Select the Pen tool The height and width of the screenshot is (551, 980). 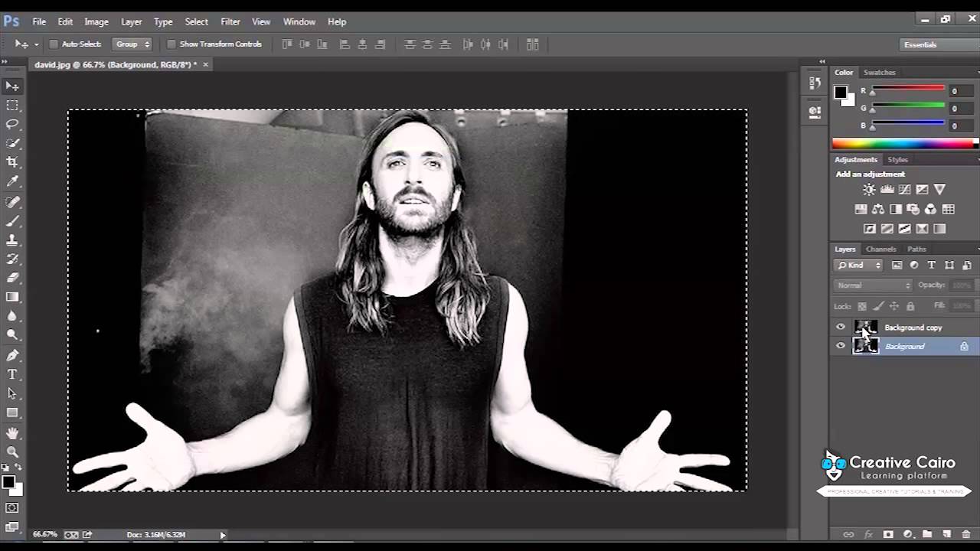click(x=12, y=356)
